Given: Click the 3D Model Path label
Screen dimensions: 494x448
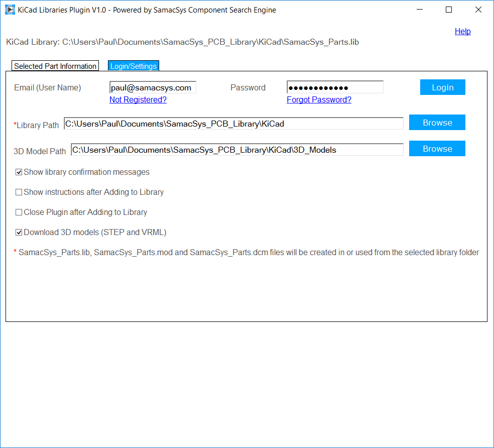Looking at the screenshot, I should (40, 151).
